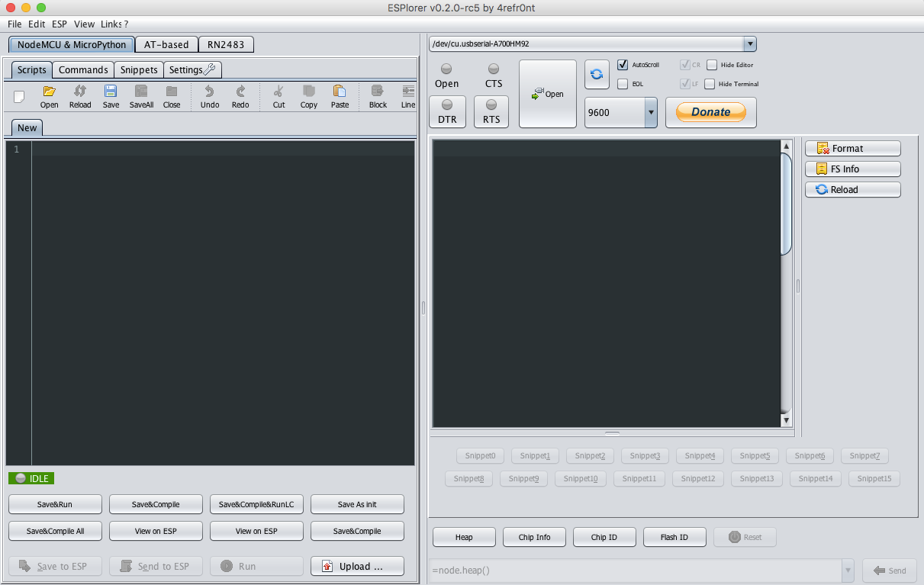Toggle the RTS line

(491, 111)
